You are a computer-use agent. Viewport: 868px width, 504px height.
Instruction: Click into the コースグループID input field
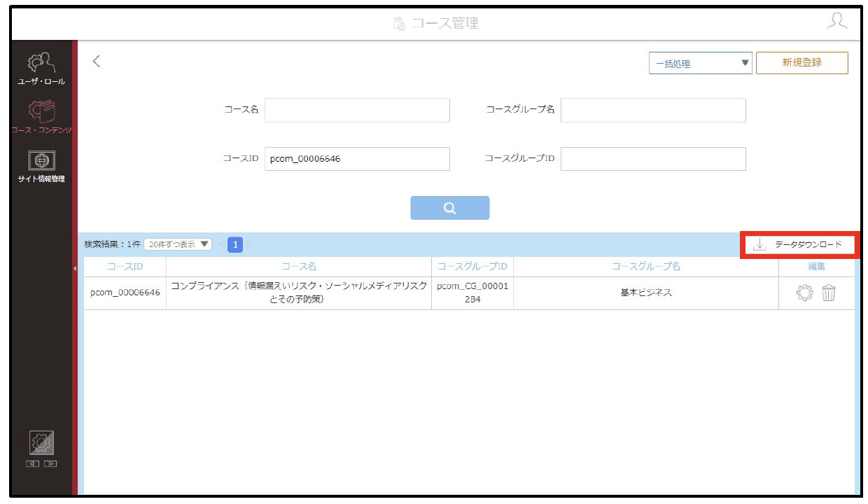(x=653, y=159)
